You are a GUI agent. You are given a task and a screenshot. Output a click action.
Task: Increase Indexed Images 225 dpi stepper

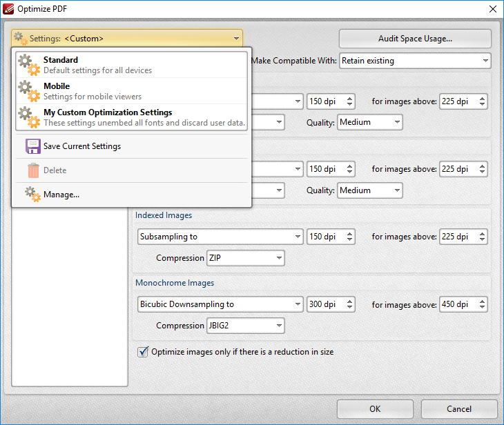click(x=482, y=233)
